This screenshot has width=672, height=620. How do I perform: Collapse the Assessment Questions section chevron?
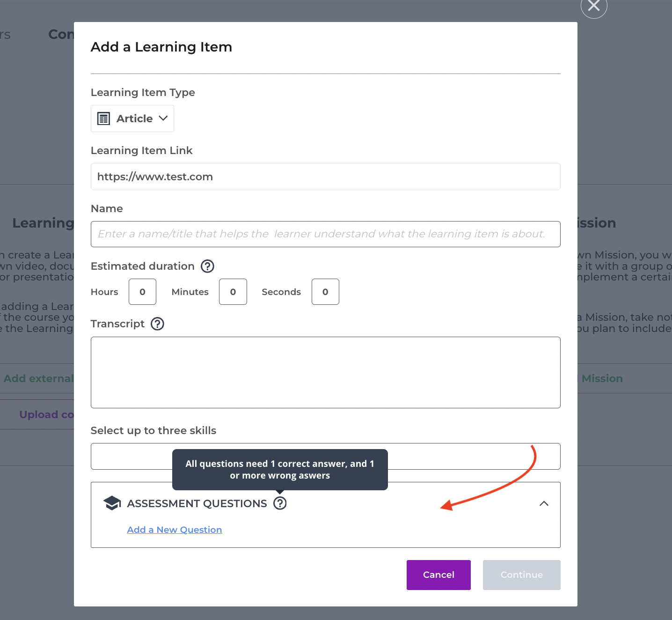click(544, 503)
